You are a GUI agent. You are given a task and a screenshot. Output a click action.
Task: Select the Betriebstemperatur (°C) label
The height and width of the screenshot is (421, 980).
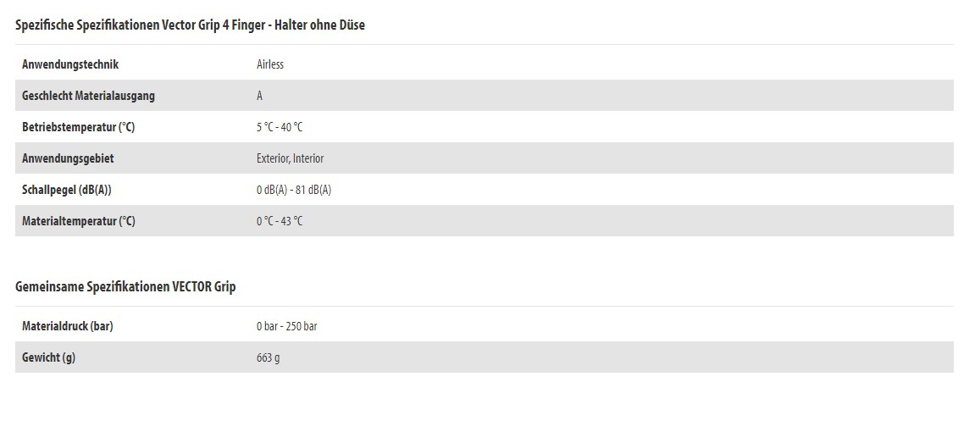click(78, 127)
